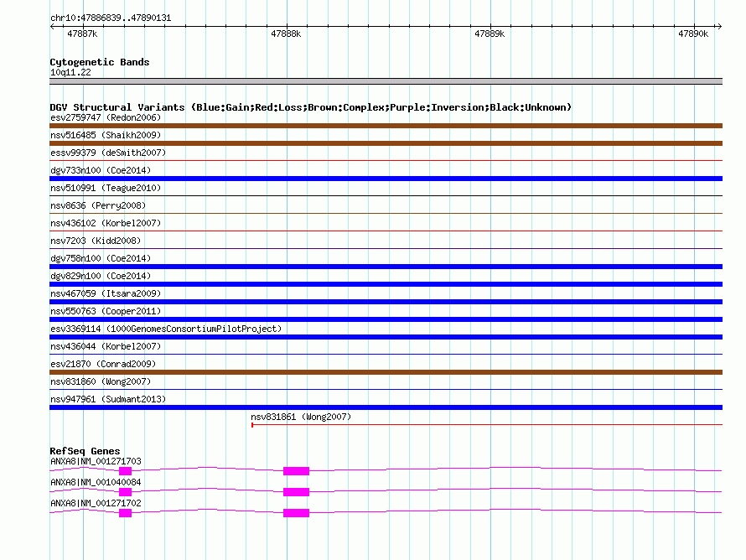Click the nsv7203 (Kidd2008) inversion label
The height and width of the screenshot is (560, 746).
[96, 241]
